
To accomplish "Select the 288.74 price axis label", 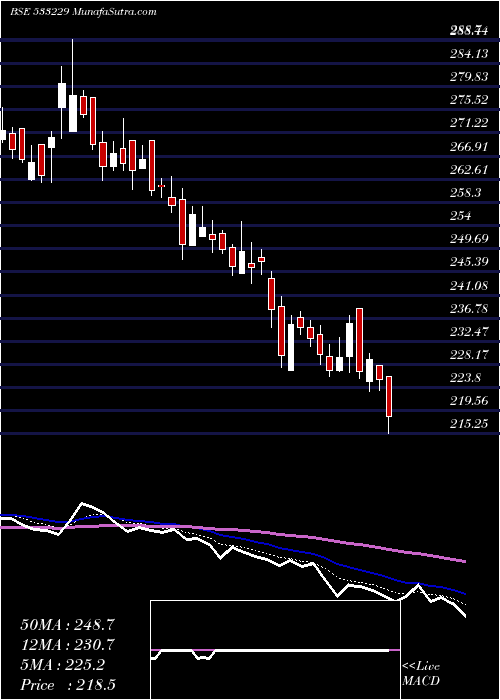I will click(468, 31).
